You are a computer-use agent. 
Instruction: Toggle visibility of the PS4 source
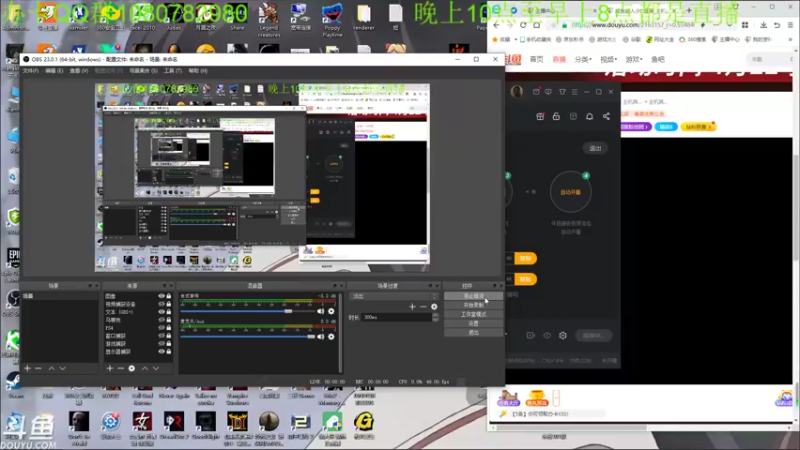[x=161, y=328]
